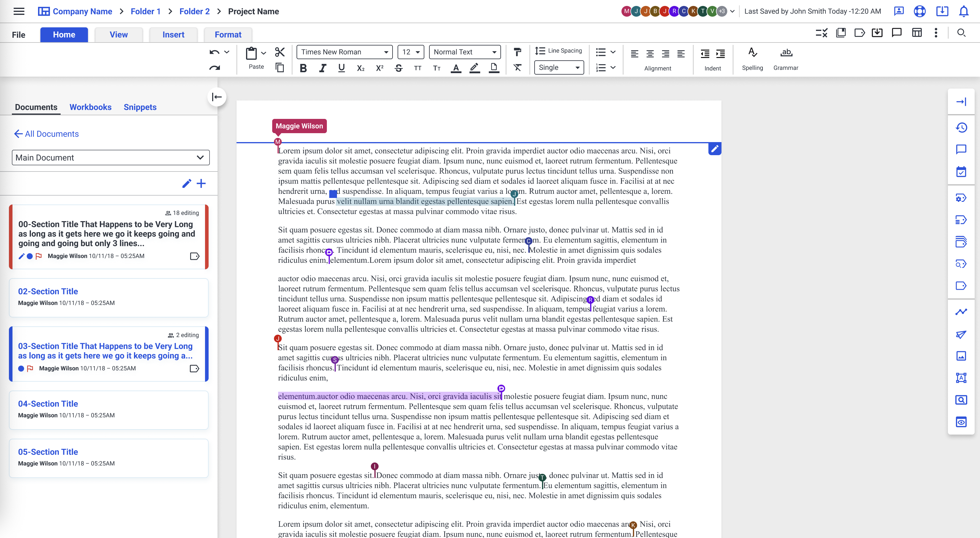Click the search magnifier icon
Viewport: 980px width, 538px height.
coord(961,33)
